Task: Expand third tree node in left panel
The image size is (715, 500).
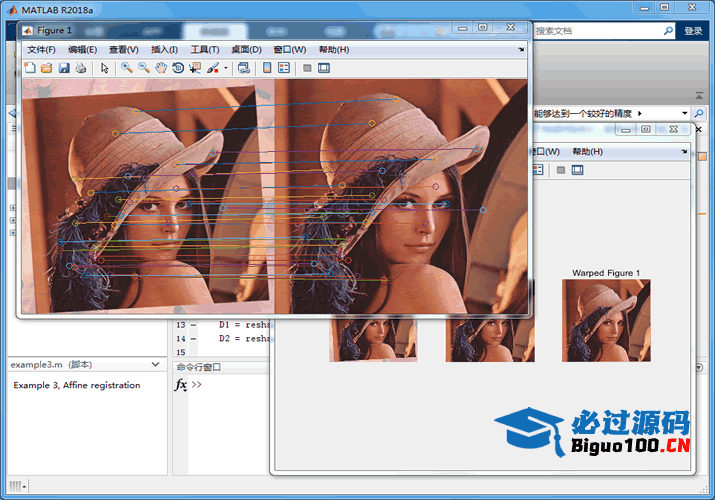Action: pyautogui.click(x=13, y=232)
